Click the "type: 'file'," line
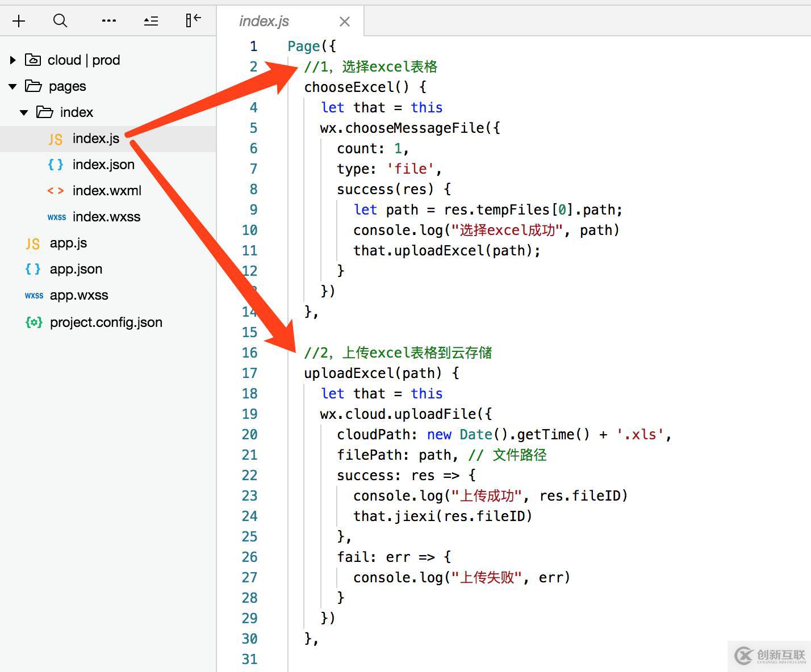This screenshot has height=672, width=811. point(390,169)
